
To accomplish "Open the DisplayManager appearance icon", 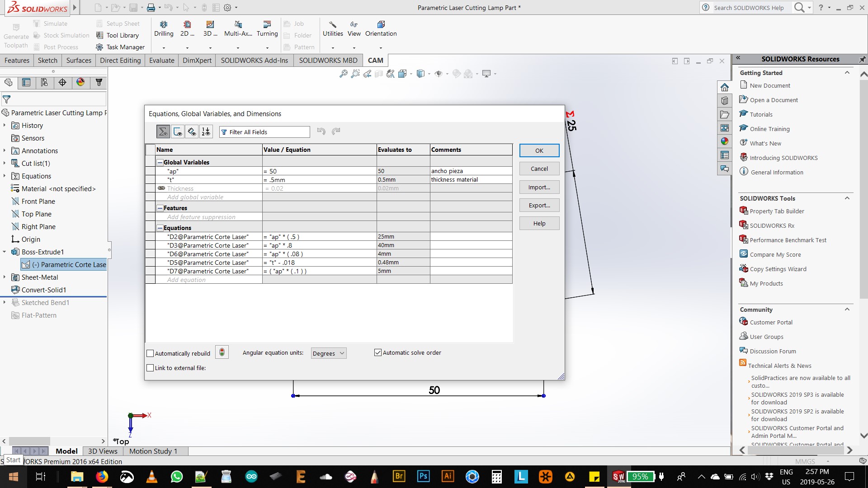I will pos(80,82).
